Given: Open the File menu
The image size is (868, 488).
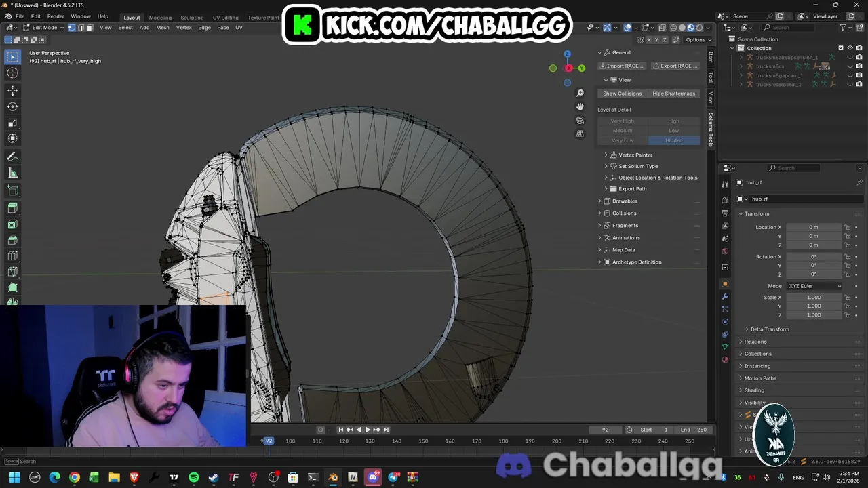Looking at the screenshot, I should tap(20, 16).
